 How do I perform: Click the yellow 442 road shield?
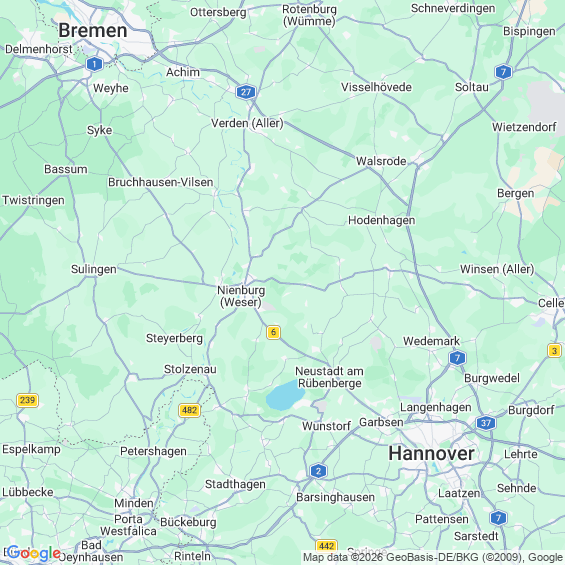[x=326, y=546]
